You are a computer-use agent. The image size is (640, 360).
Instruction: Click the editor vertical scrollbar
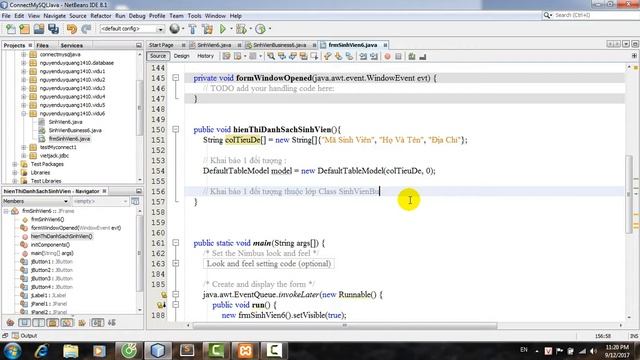coord(629,194)
